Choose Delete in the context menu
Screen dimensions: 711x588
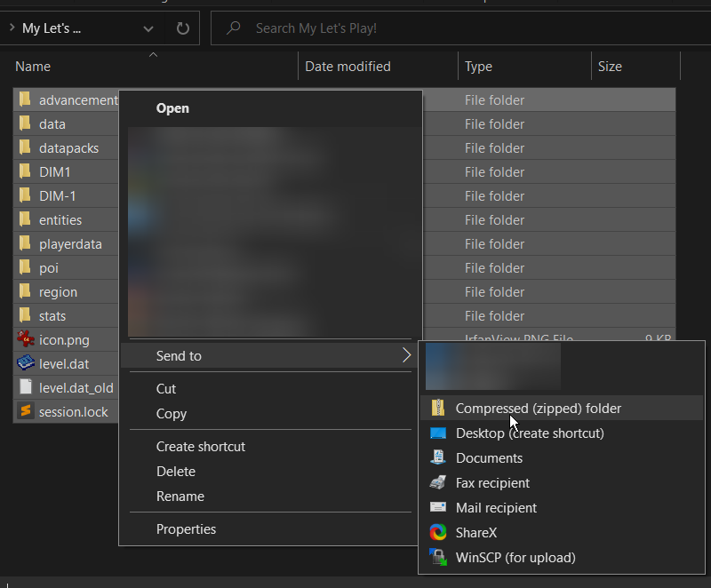click(x=175, y=472)
